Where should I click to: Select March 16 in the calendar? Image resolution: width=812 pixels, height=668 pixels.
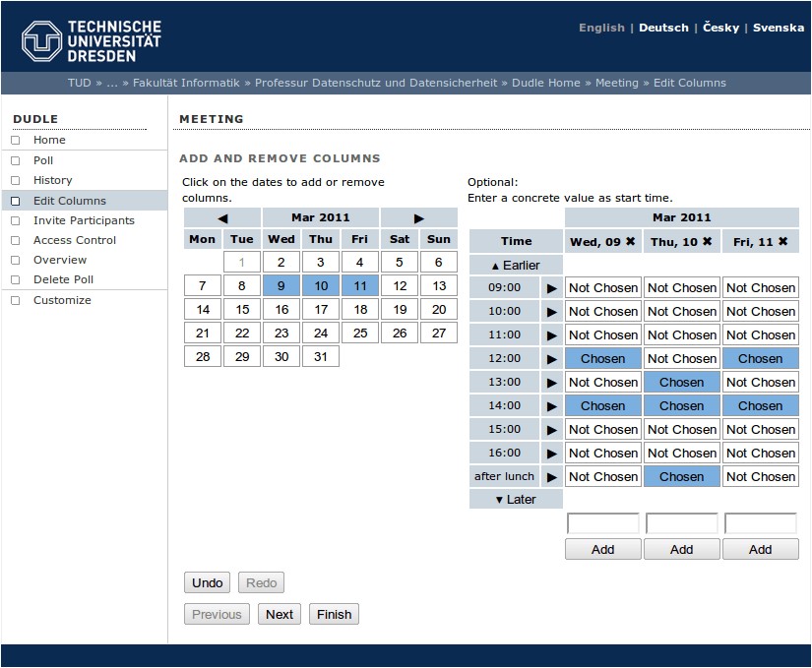click(281, 310)
